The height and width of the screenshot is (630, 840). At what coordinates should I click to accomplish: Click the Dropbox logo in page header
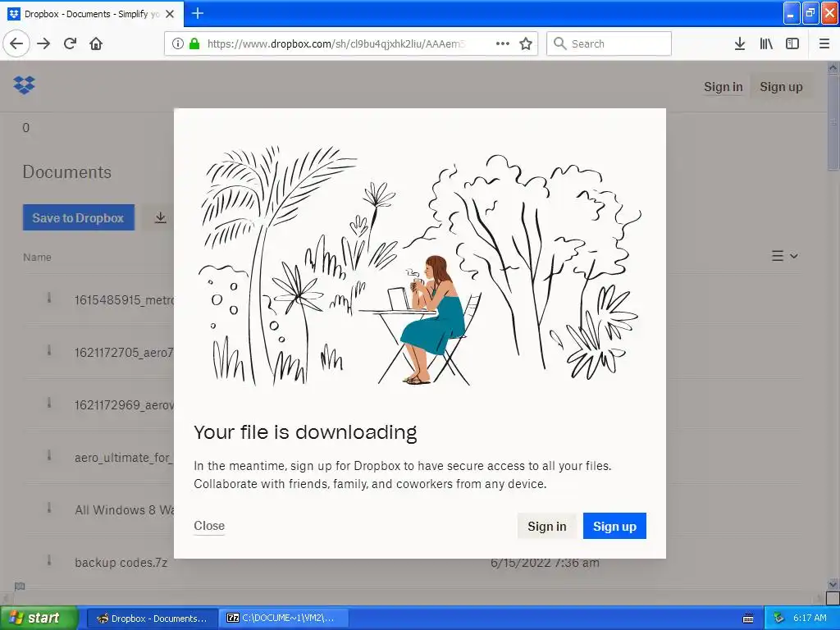[24, 84]
